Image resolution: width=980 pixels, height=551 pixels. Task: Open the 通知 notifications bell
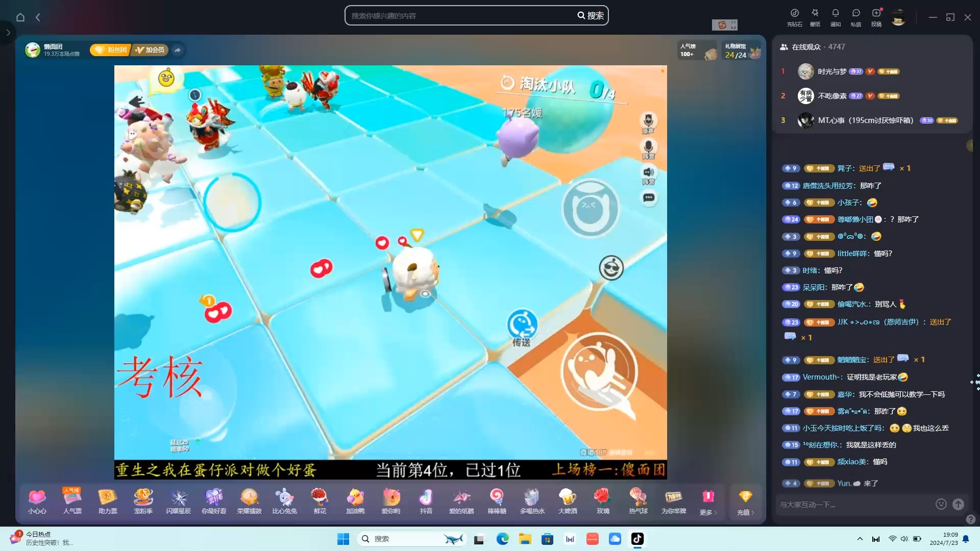(x=836, y=17)
